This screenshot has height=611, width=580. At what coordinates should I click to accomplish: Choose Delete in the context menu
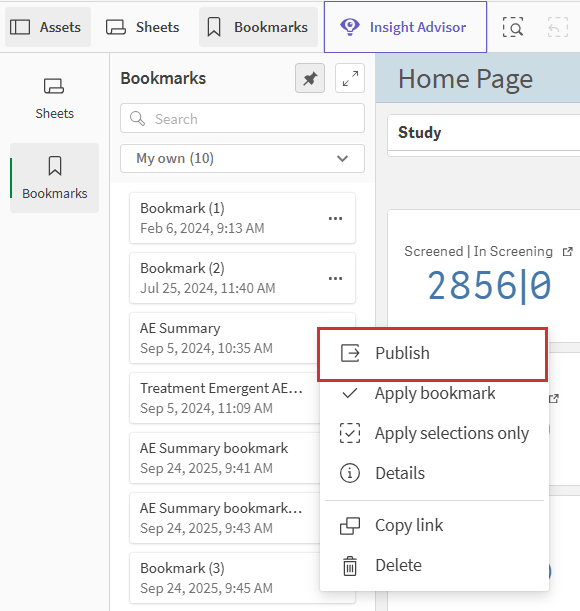click(x=434, y=565)
